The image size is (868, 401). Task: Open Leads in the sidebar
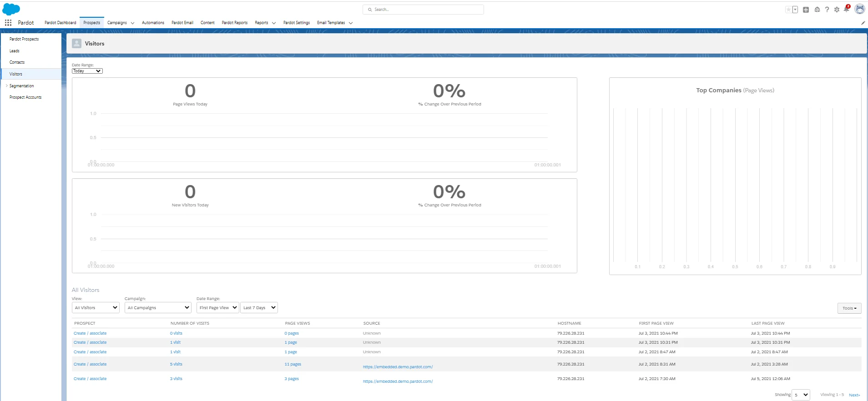pyautogui.click(x=15, y=51)
